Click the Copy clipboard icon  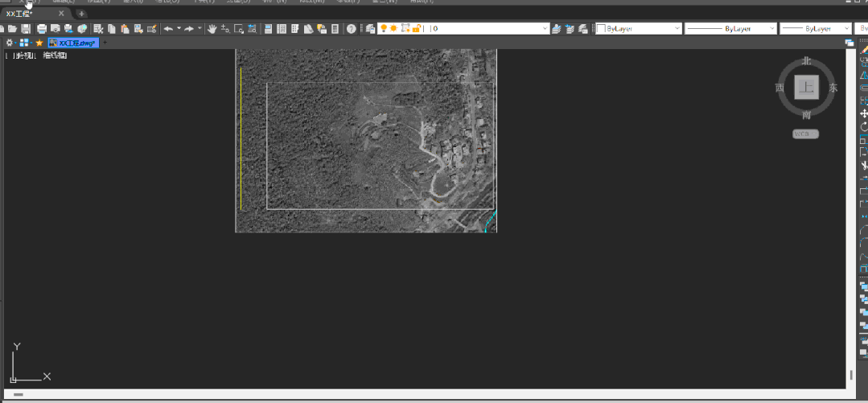click(x=111, y=29)
